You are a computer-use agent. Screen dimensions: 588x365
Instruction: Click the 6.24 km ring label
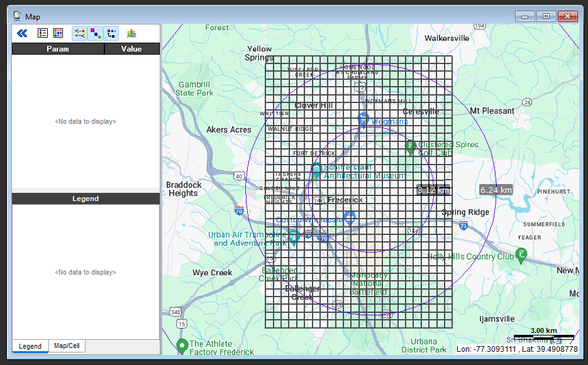point(496,190)
